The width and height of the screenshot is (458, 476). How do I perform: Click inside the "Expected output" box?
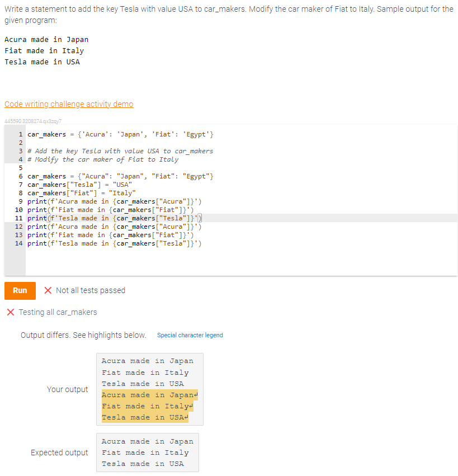(x=147, y=452)
